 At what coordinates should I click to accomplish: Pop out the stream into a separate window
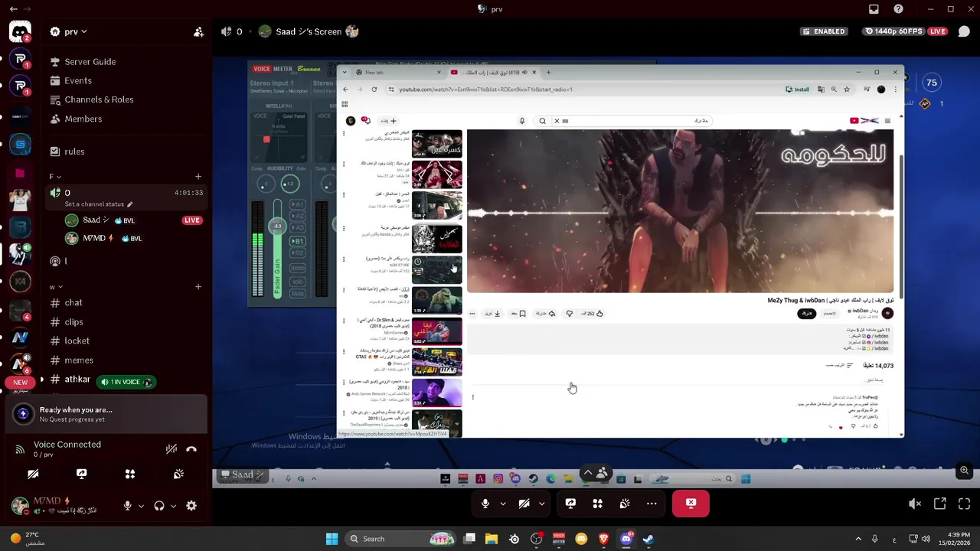pos(939,504)
